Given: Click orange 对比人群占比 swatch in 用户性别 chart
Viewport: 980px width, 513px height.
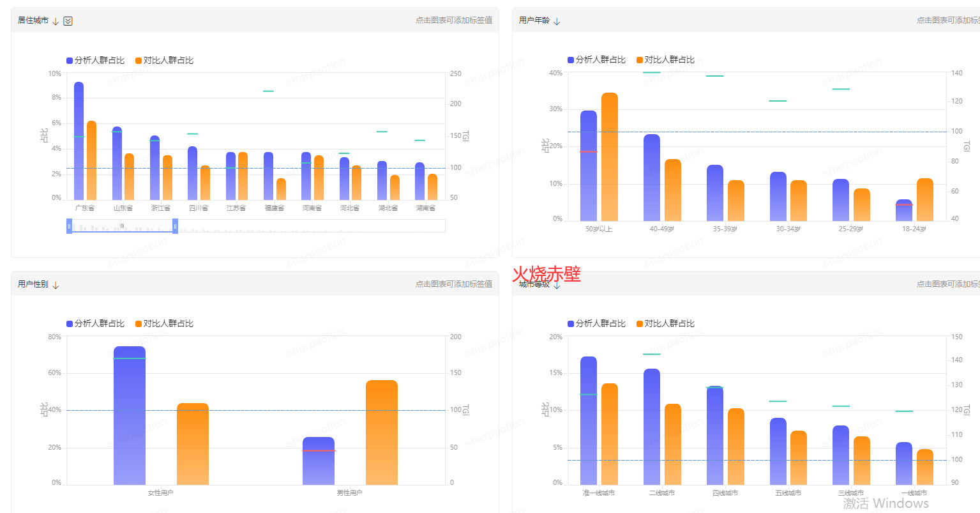Looking at the screenshot, I should (139, 324).
